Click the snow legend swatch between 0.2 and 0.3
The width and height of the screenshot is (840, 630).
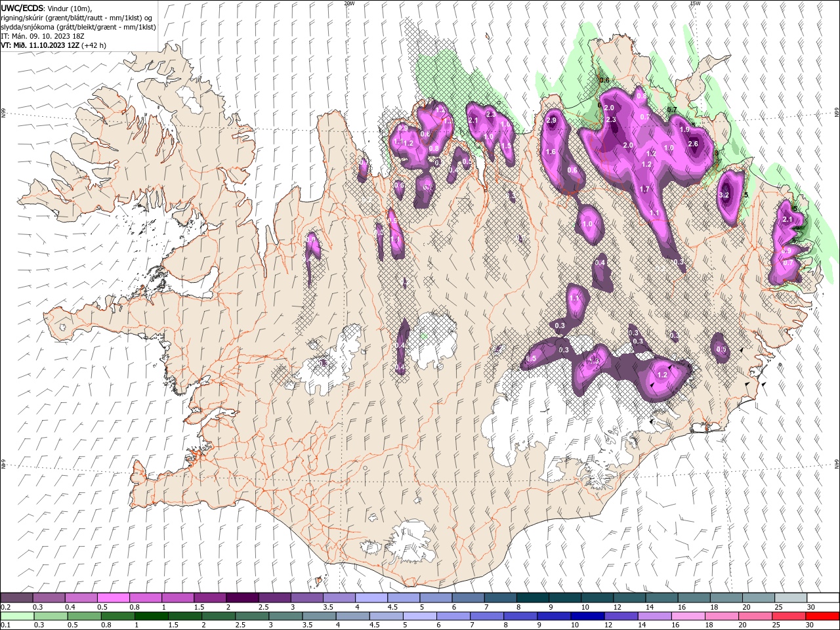coord(16,598)
